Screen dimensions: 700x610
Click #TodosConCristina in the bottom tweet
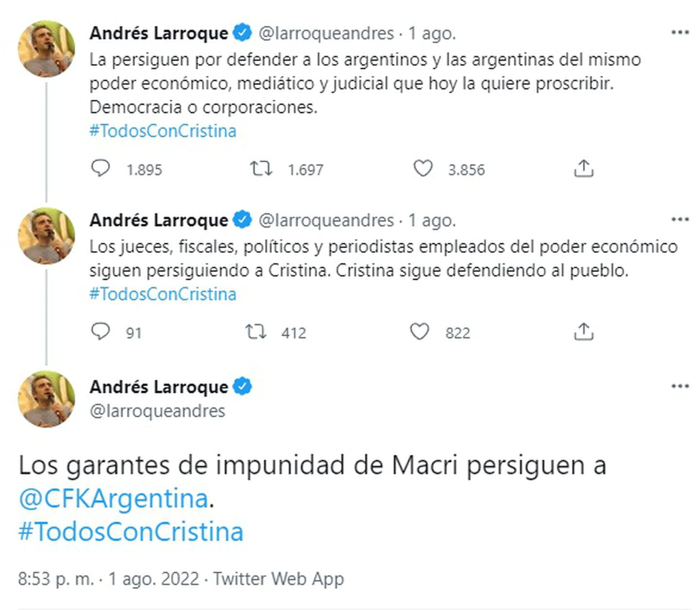coord(130,531)
